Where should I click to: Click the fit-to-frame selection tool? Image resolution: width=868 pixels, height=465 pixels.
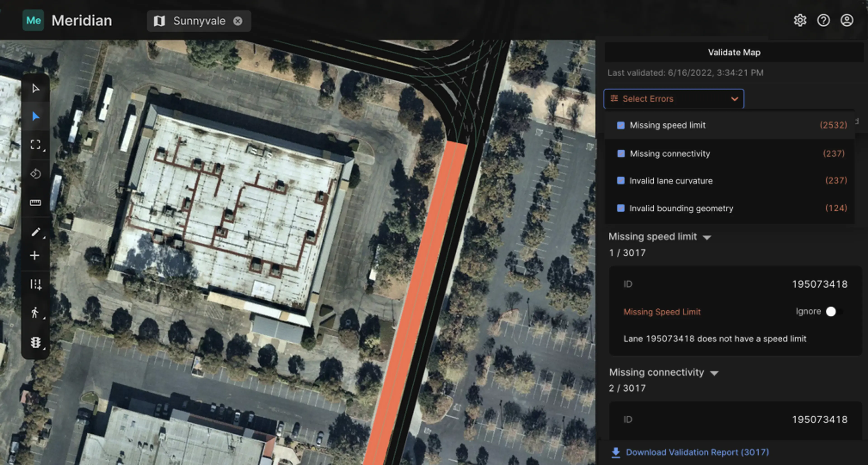click(x=35, y=145)
